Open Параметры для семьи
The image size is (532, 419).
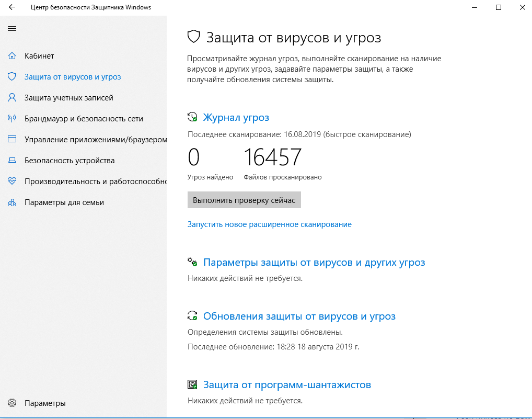pyautogui.click(x=64, y=202)
